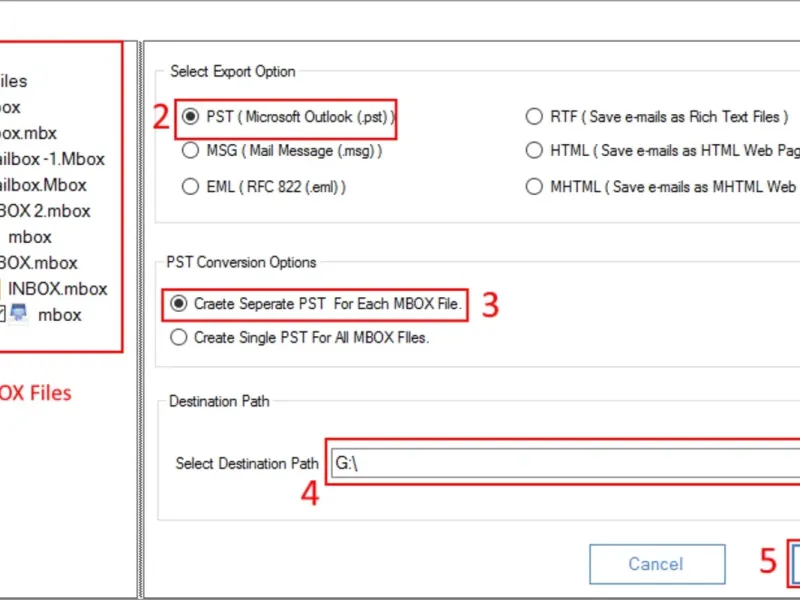Image resolution: width=800 pixels, height=600 pixels.
Task: Click the computer icon beside the last mbox entry
Action: point(19,314)
